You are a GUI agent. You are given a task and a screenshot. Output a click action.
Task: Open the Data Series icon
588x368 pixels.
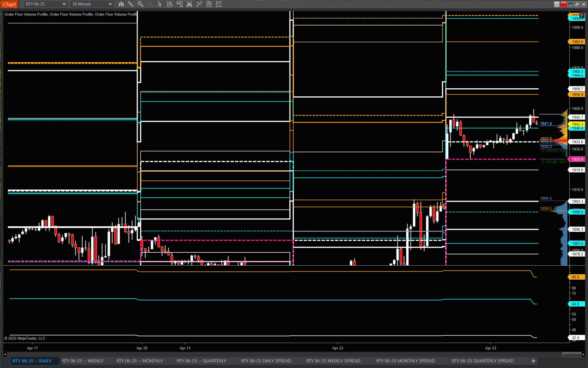pos(189,4)
